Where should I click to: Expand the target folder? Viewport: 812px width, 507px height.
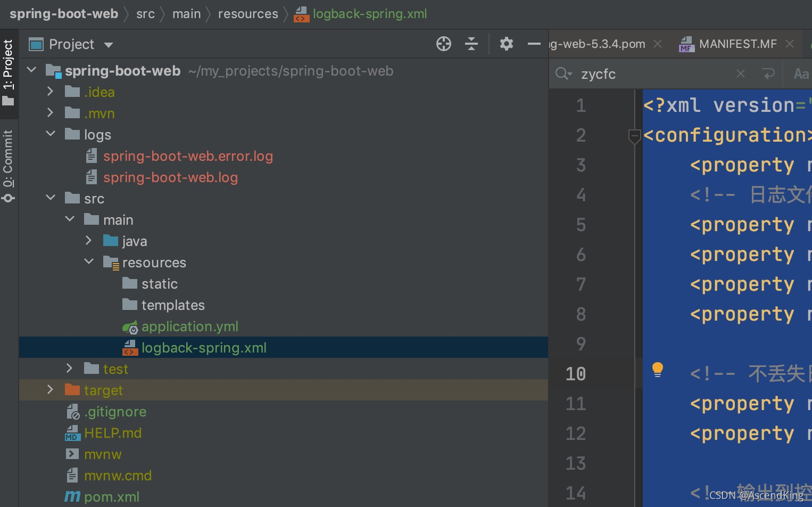tap(51, 389)
